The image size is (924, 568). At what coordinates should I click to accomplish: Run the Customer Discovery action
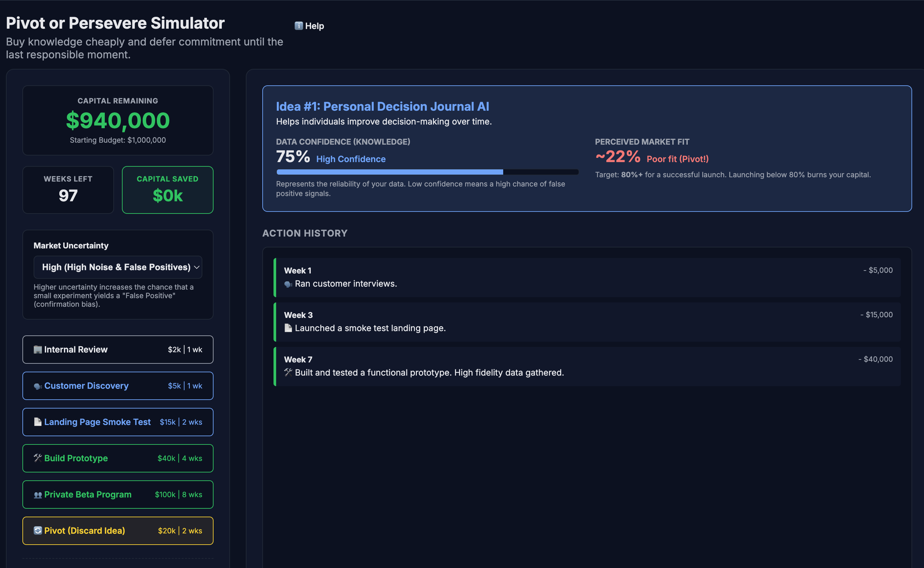point(118,386)
